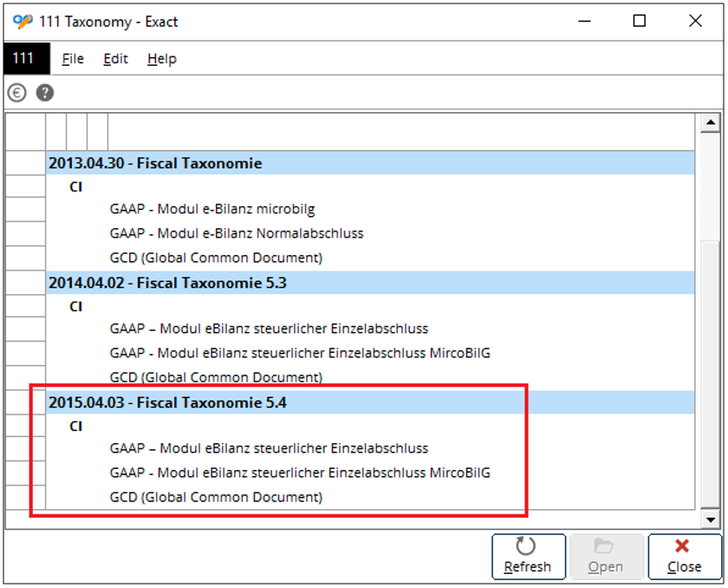Select GCD entry under Taxonomie 5.4
The image size is (728, 588).
pyautogui.click(x=216, y=497)
